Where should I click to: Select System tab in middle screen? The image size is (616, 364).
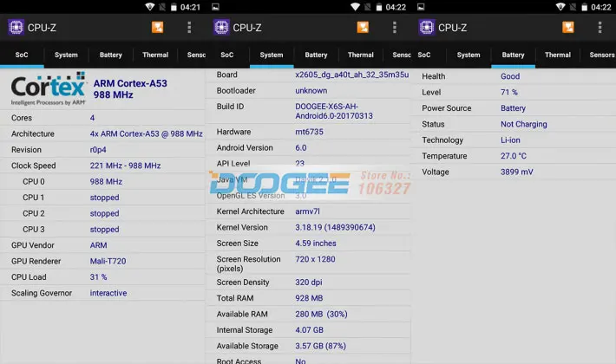(x=272, y=55)
